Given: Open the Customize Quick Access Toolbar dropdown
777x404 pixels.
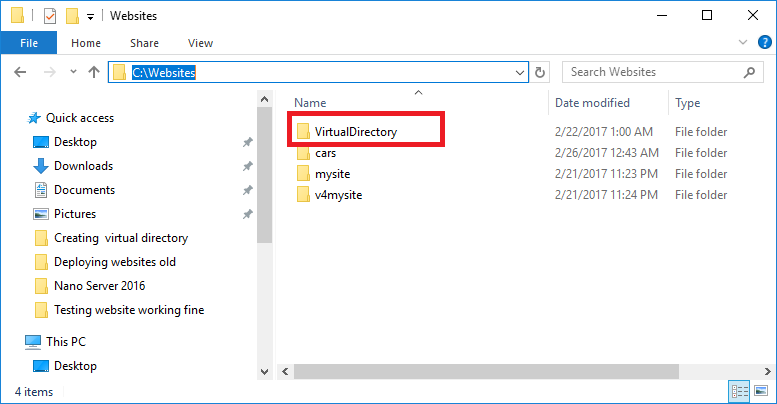Looking at the screenshot, I should [91, 17].
